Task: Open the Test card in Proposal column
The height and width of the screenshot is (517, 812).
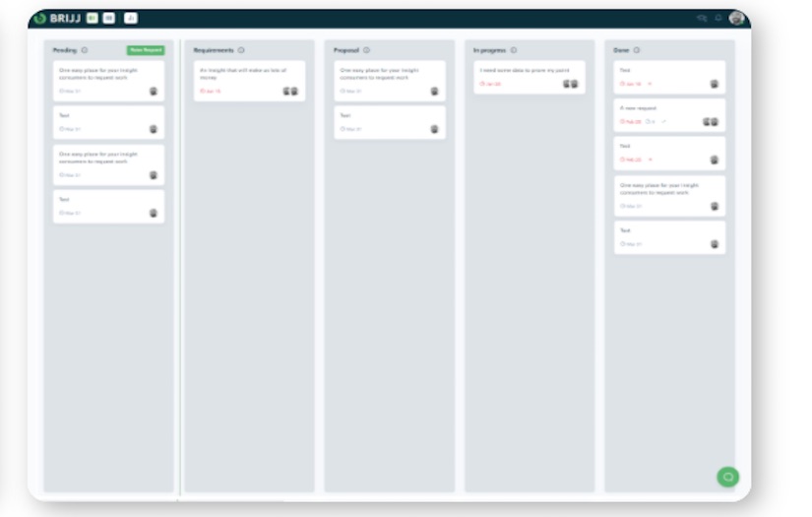Action: click(390, 122)
